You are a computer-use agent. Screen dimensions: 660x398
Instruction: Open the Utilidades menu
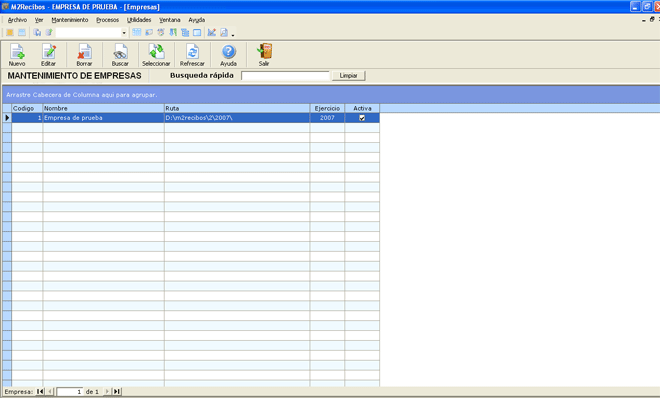[139, 20]
